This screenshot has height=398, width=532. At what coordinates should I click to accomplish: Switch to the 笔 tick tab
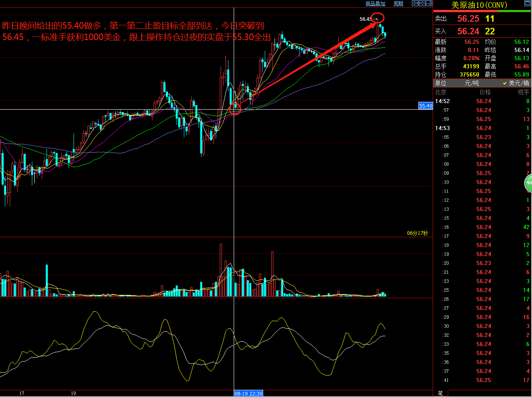(440, 393)
